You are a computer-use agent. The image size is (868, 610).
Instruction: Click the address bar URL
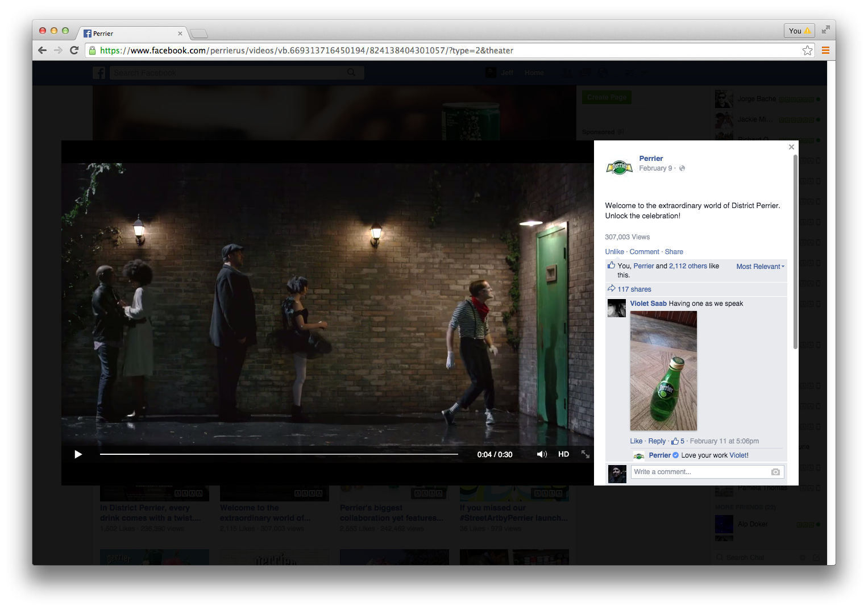click(x=306, y=51)
